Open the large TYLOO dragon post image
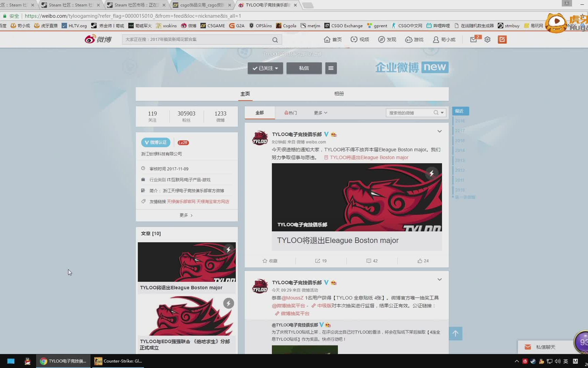This screenshot has width=588, height=368. (x=357, y=197)
